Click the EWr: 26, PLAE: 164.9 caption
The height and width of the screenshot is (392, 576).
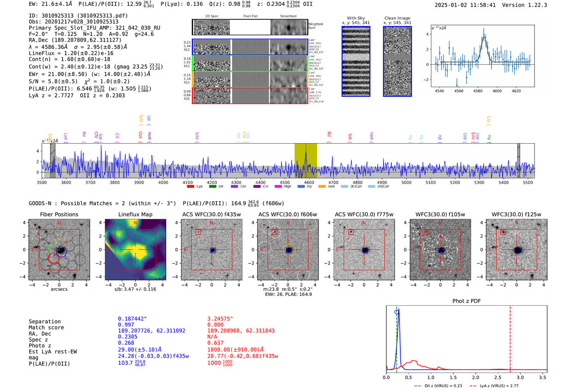pos(288,295)
